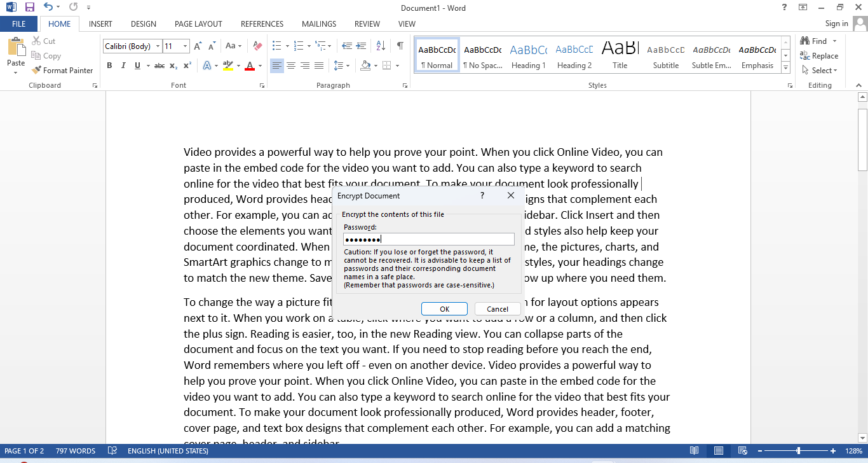This screenshot has height=463, width=868.
Task: Switch to Web Layout view
Action: [x=742, y=451]
